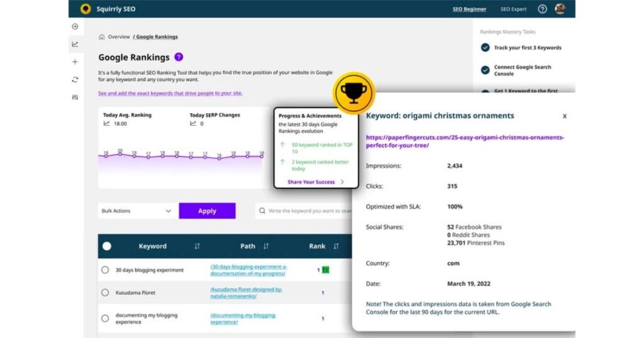This screenshot has width=644, height=338.
Task: Switch to SEO Beginner mode
Action: point(469,9)
